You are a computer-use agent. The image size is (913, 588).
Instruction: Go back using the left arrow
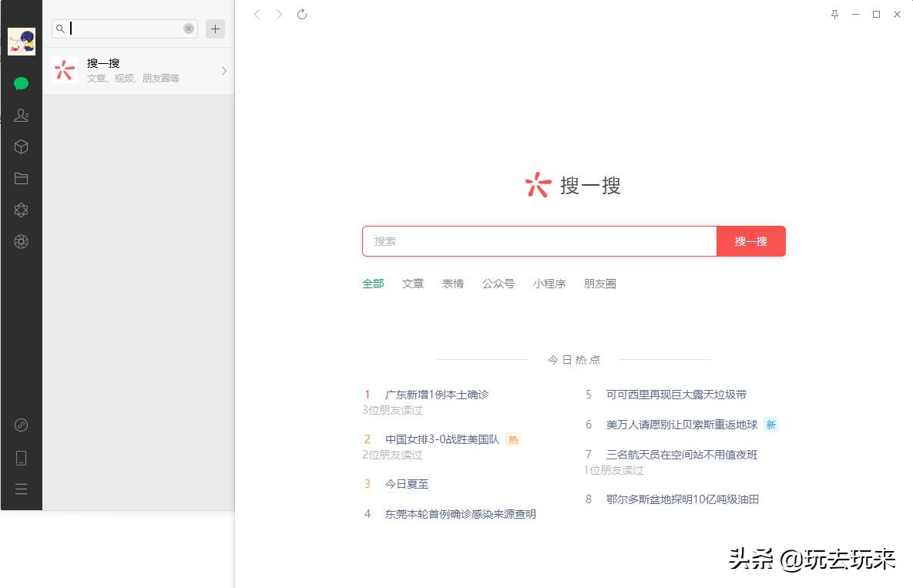[x=257, y=14]
